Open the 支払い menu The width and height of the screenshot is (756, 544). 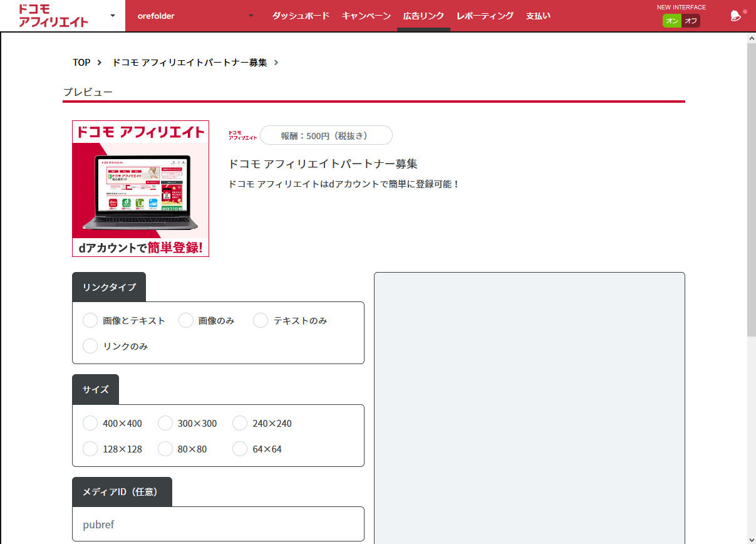538,16
